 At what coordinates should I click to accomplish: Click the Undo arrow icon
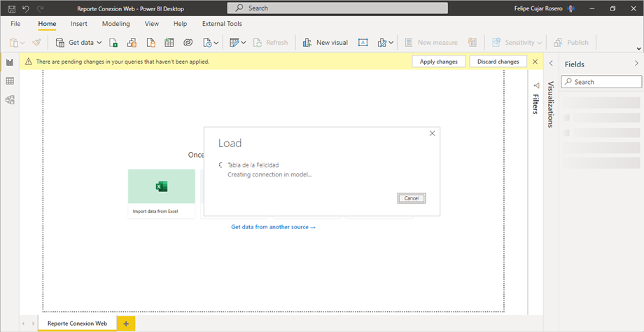[26, 8]
